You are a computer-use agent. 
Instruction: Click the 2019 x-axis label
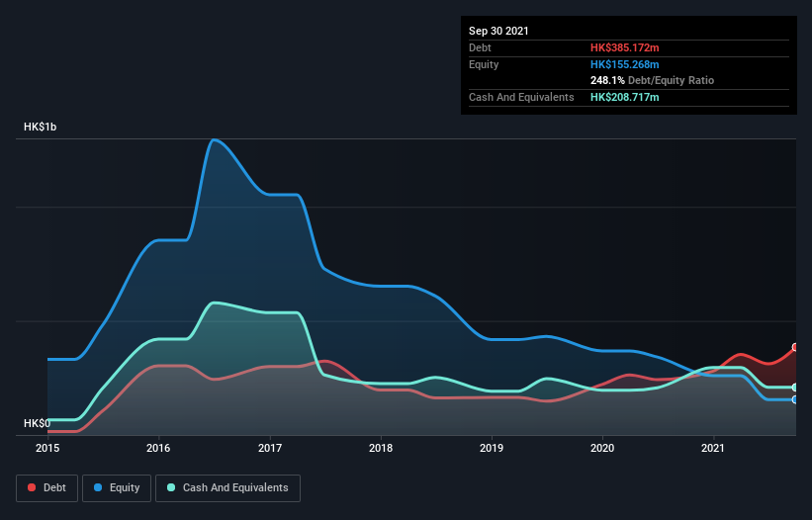coord(492,448)
